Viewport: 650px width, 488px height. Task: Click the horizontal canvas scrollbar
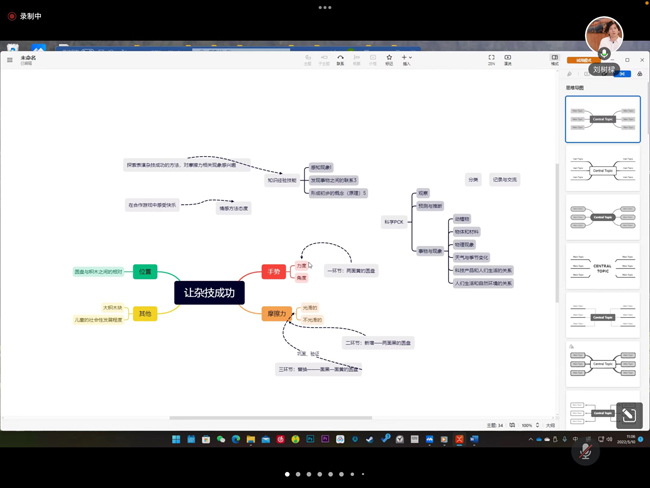coord(271,418)
